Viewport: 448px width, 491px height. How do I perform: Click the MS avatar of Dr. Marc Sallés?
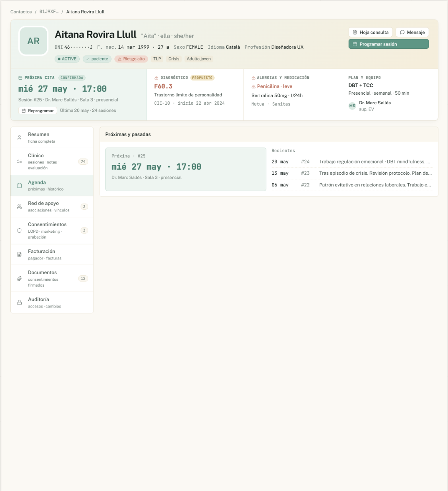(x=352, y=106)
